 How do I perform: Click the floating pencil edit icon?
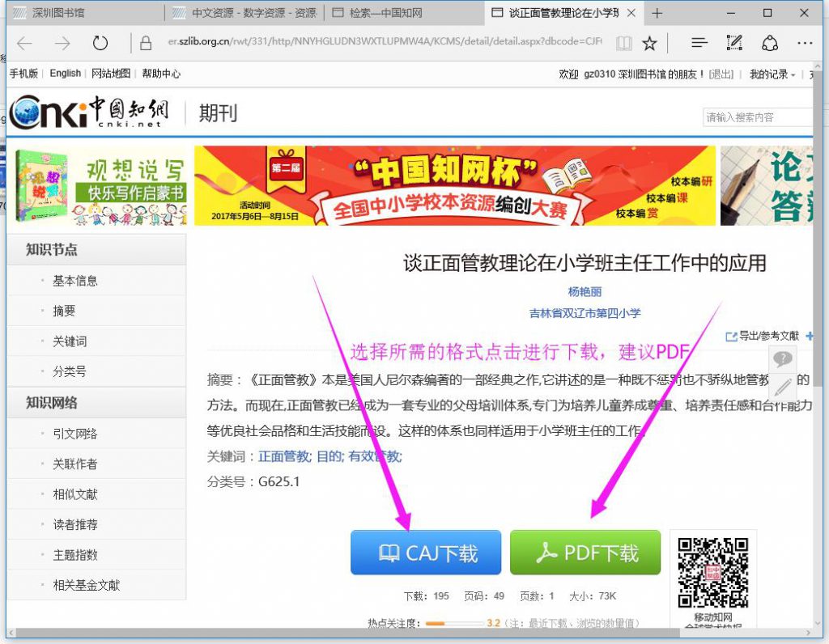[x=782, y=386]
